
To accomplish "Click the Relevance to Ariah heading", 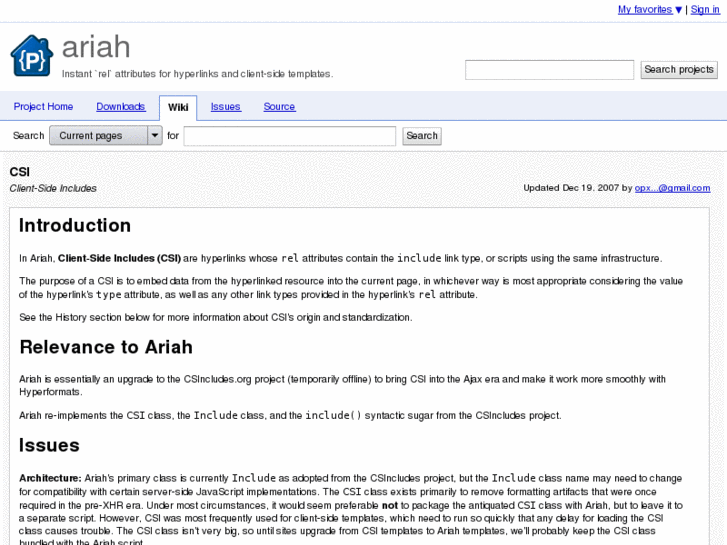I will pos(106,347).
